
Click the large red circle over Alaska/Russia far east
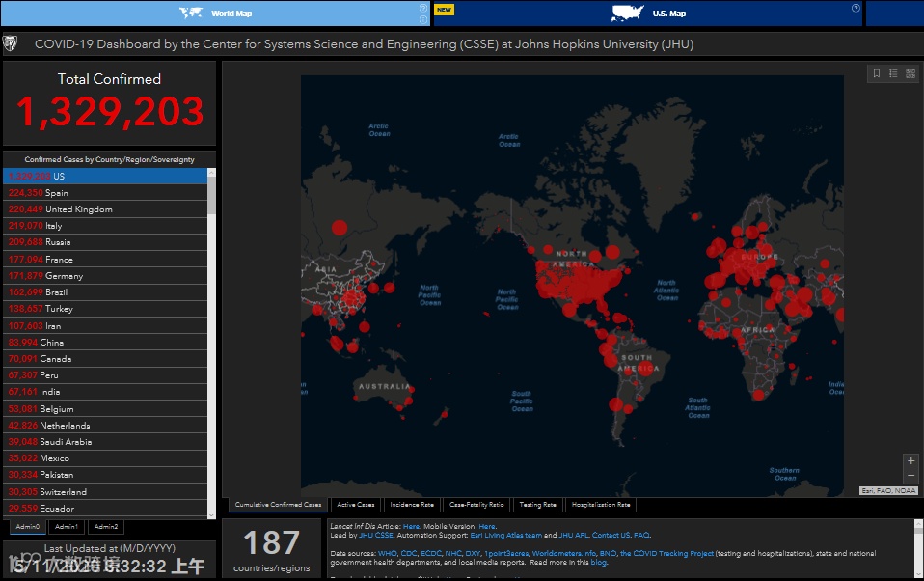[340, 228]
